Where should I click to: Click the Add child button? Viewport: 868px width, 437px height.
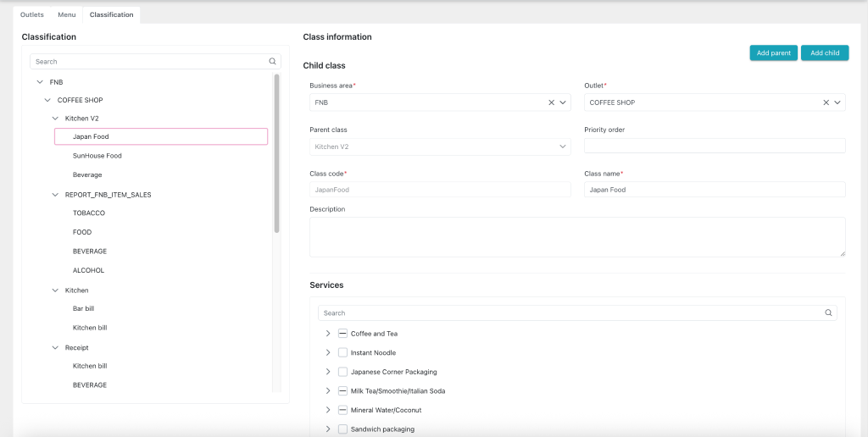point(824,53)
